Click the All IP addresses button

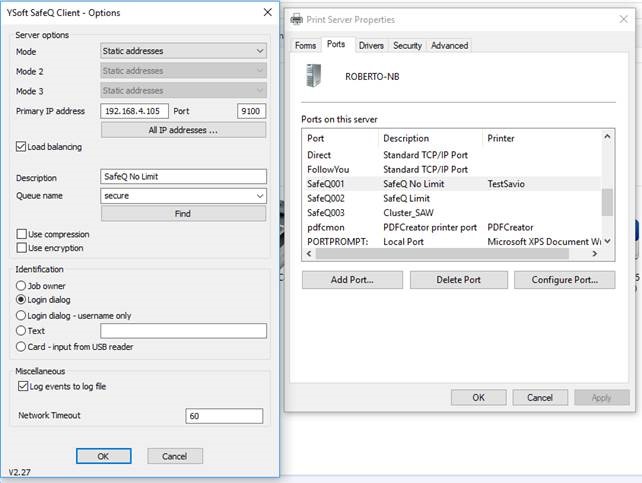coord(183,130)
